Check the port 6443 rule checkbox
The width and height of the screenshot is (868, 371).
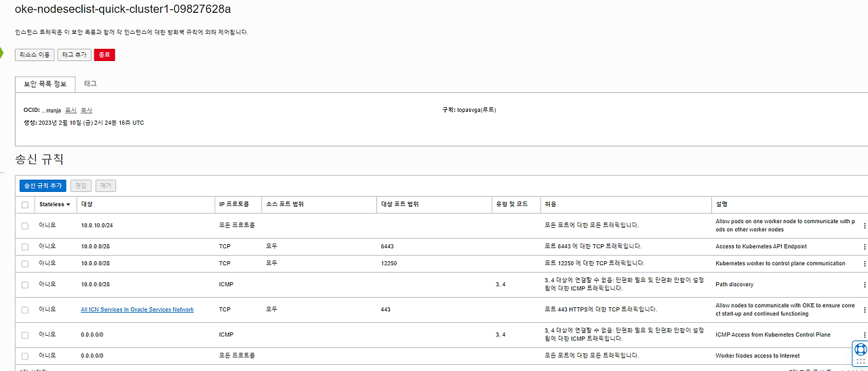[x=25, y=247]
